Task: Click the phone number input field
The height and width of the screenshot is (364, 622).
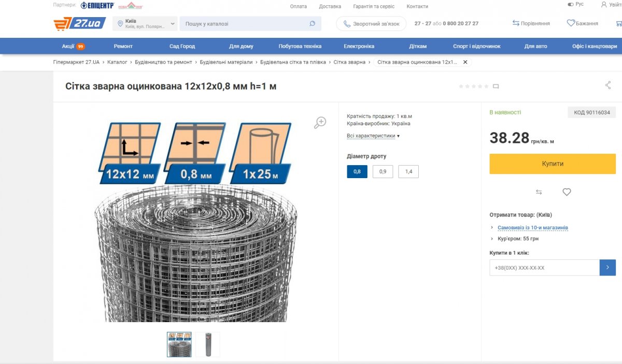Action: click(545, 268)
